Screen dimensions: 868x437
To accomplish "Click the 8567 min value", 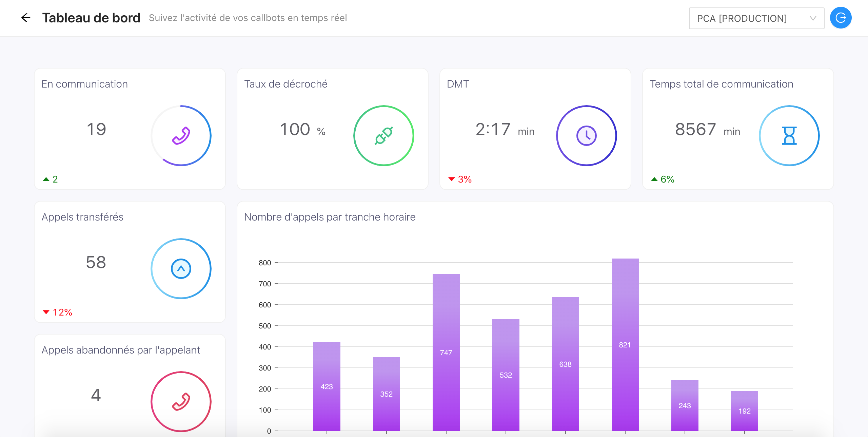I will point(707,130).
